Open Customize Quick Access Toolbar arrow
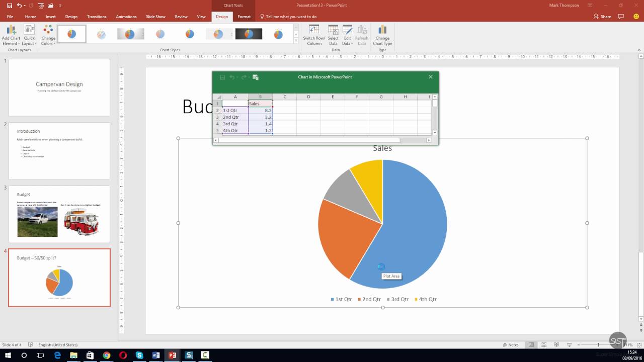This screenshot has height=362, width=644. 60,6
